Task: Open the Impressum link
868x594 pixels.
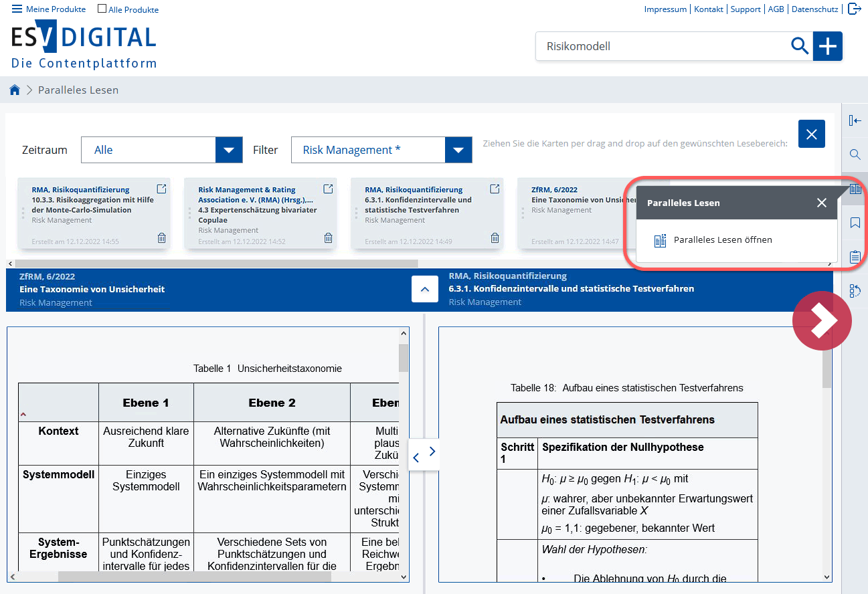Action: tap(665, 9)
